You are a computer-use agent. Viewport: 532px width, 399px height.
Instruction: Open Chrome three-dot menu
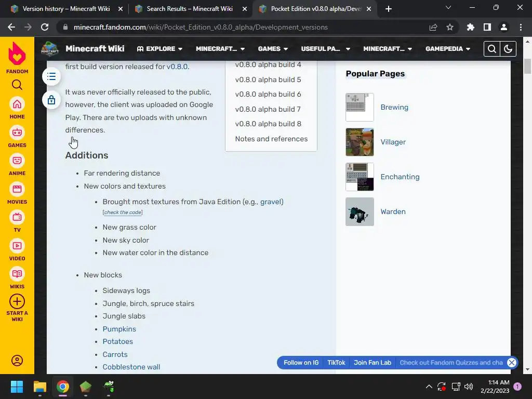(x=521, y=27)
